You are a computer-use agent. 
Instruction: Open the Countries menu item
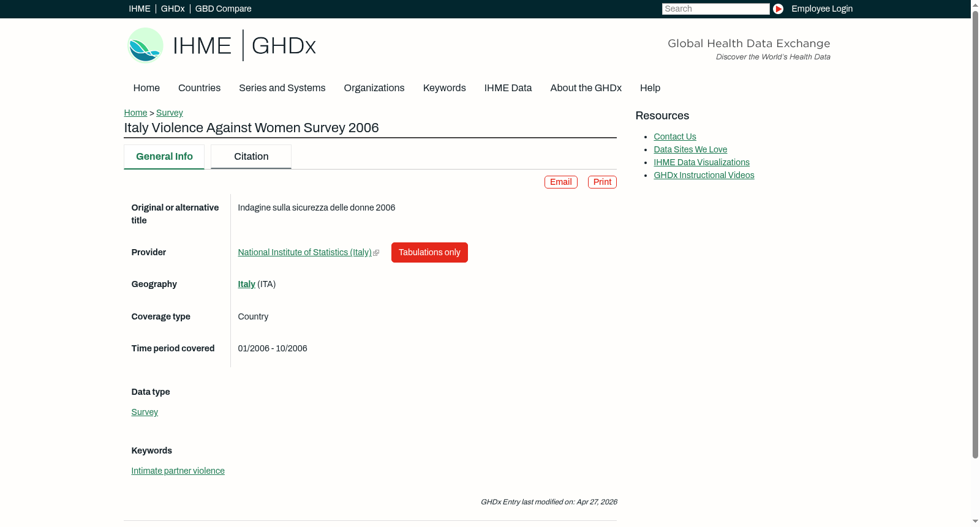[x=199, y=88]
